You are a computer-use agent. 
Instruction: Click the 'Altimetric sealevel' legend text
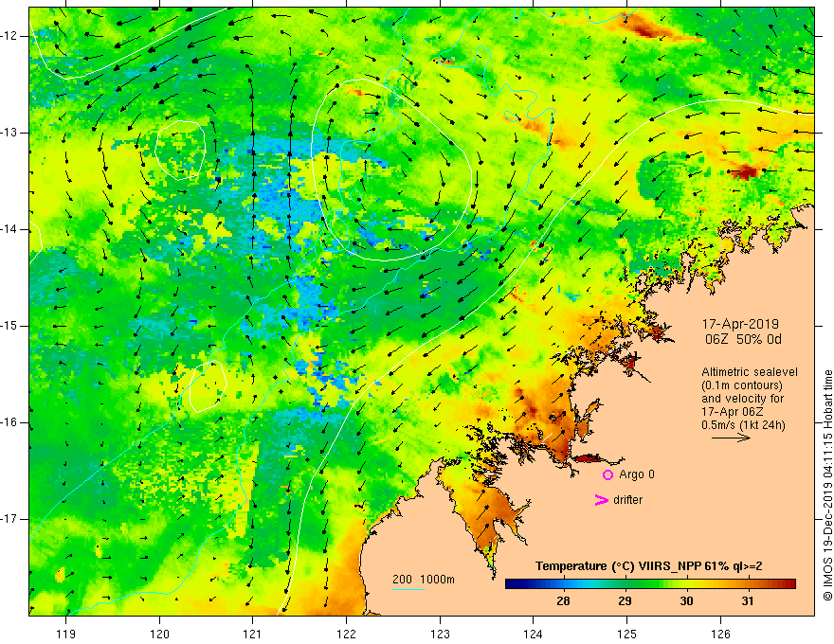pos(750,372)
